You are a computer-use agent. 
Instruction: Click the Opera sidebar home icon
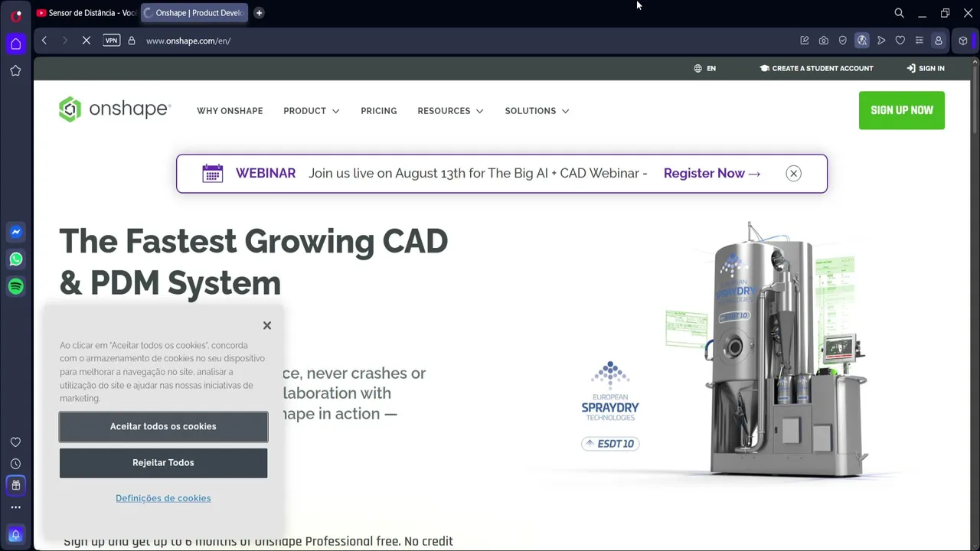15,44
